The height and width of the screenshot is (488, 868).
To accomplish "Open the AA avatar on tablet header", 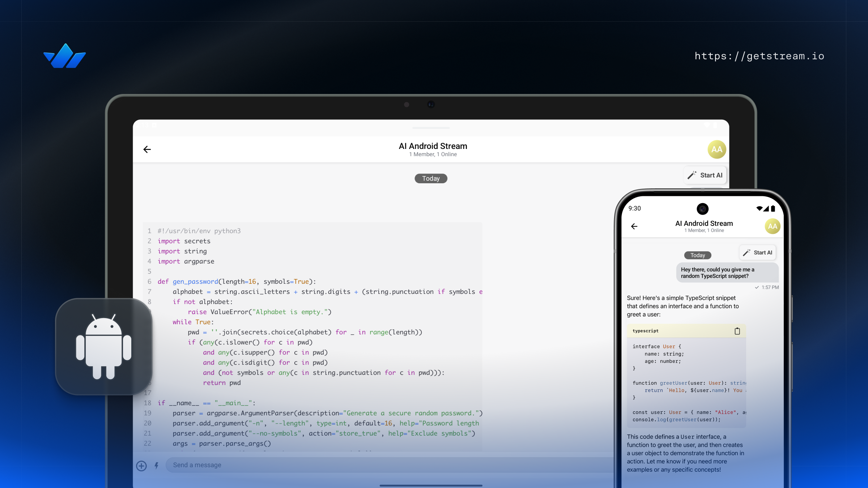I will [x=716, y=149].
